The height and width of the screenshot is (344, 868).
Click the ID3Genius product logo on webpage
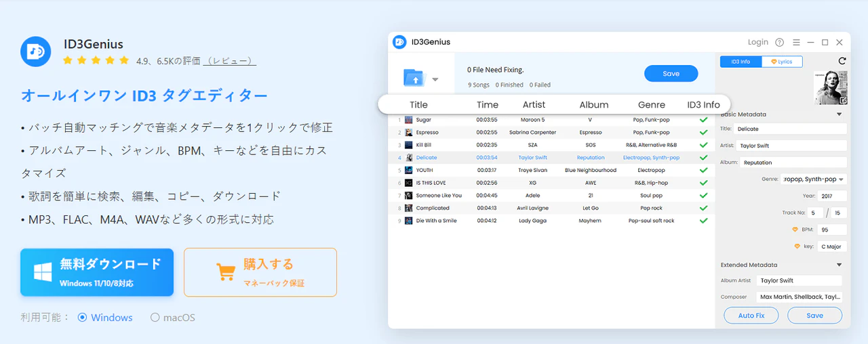tap(36, 51)
